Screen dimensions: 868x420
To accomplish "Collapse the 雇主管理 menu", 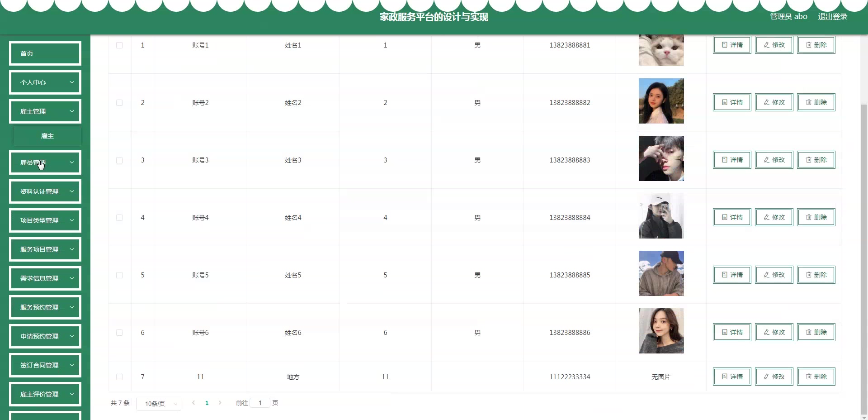I will (45, 111).
